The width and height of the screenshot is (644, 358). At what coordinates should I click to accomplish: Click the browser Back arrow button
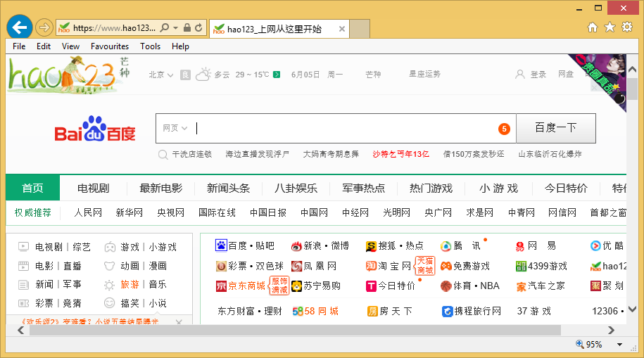click(x=19, y=27)
